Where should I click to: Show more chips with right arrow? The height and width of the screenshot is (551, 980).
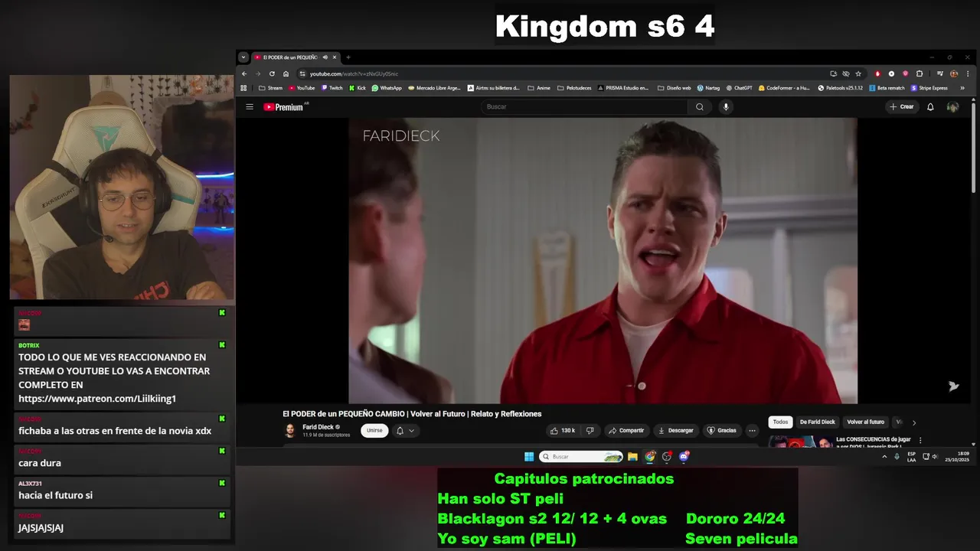coord(913,422)
